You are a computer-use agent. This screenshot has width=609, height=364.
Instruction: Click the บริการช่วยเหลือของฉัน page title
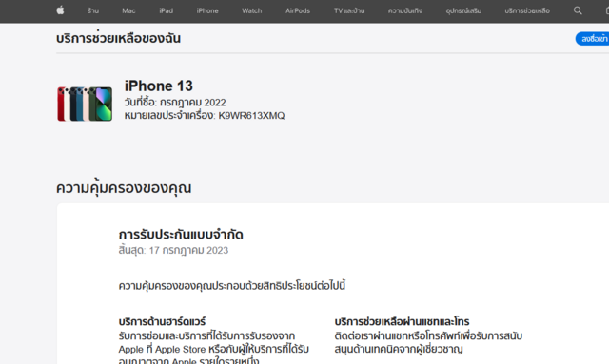tap(118, 38)
